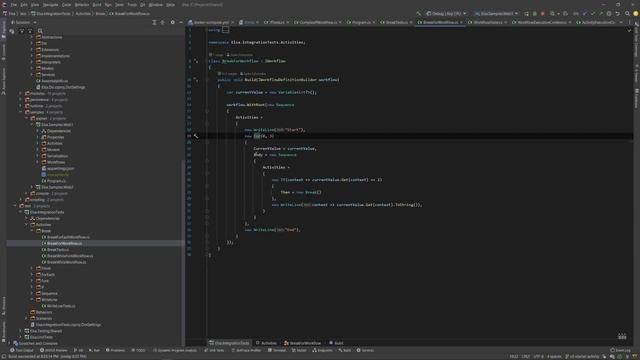Expand the Elsa.Samples.Web2 project
The height and width of the screenshot is (360, 640).
pyautogui.click(x=32, y=187)
